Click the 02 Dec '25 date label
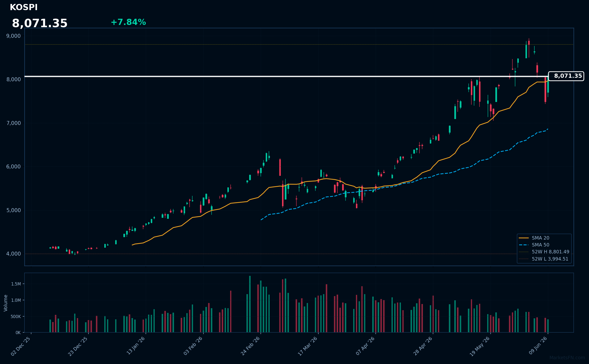The image size is (589, 364). [21, 346]
